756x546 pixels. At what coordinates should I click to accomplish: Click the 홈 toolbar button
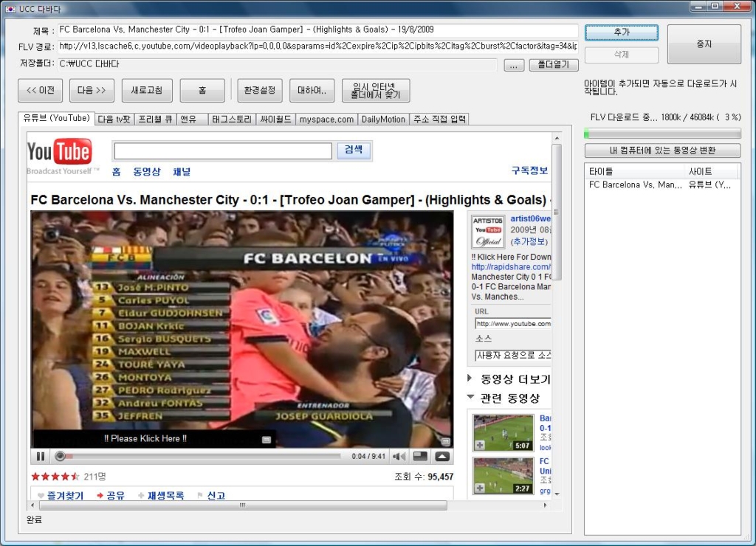coord(202,90)
